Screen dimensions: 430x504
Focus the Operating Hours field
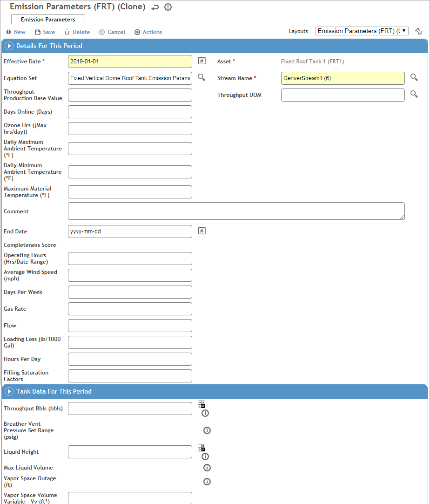[130, 259]
